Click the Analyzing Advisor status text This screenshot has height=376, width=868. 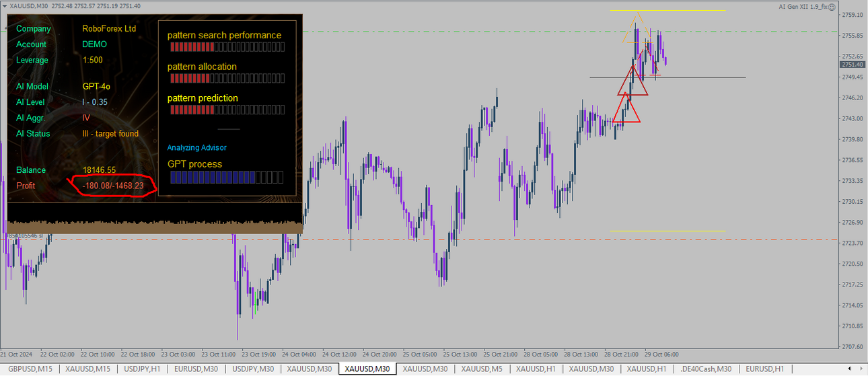(197, 147)
